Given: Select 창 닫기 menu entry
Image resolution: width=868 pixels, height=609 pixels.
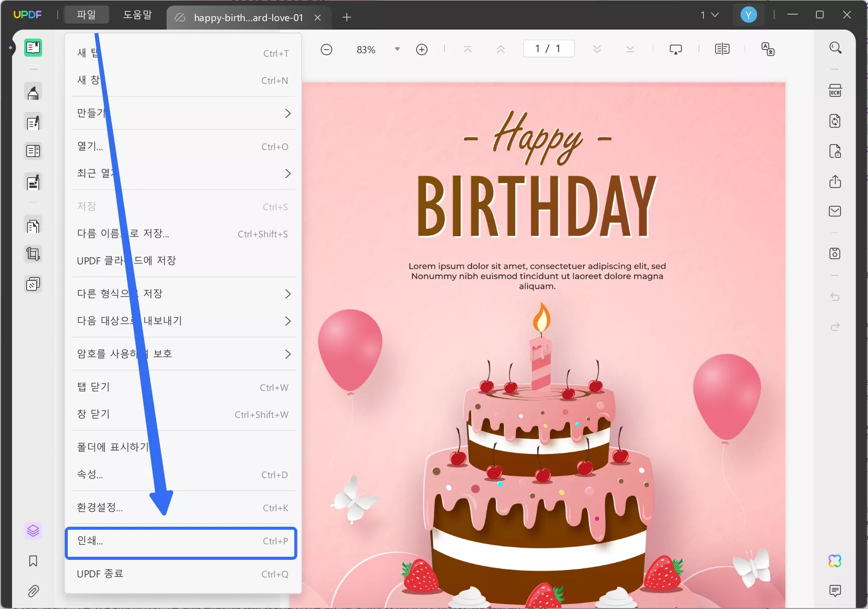Looking at the screenshot, I should tap(183, 414).
